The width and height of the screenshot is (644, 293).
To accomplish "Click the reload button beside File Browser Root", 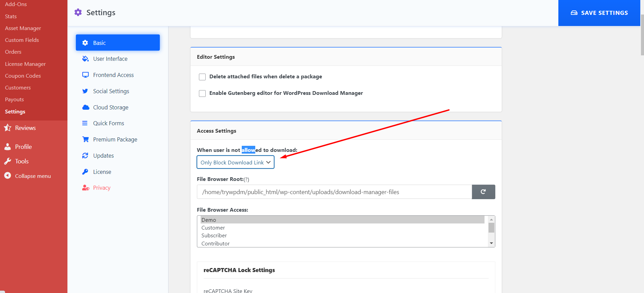I will coord(483,192).
